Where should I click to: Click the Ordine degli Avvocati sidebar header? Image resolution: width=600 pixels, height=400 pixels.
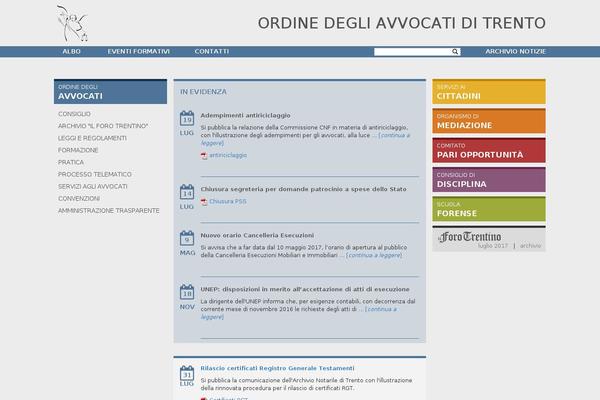[x=110, y=92]
